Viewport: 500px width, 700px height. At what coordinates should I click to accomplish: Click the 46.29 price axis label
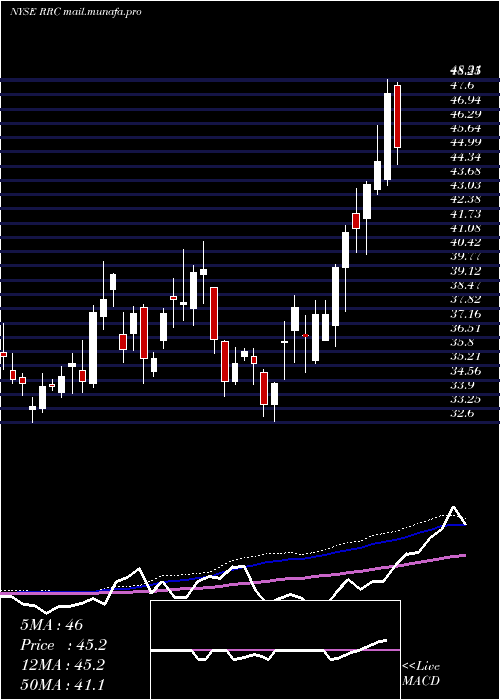[x=466, y=114]
